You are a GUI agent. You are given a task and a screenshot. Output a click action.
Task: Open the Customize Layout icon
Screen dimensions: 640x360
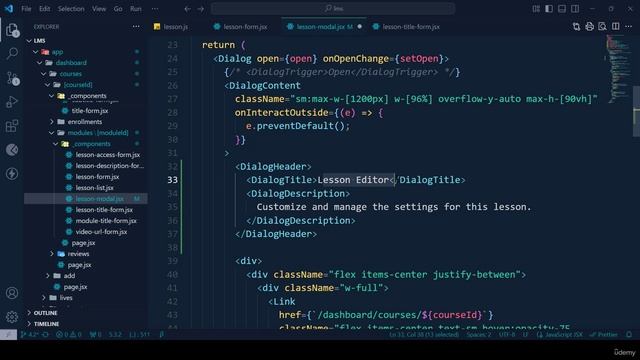(536, 9)
